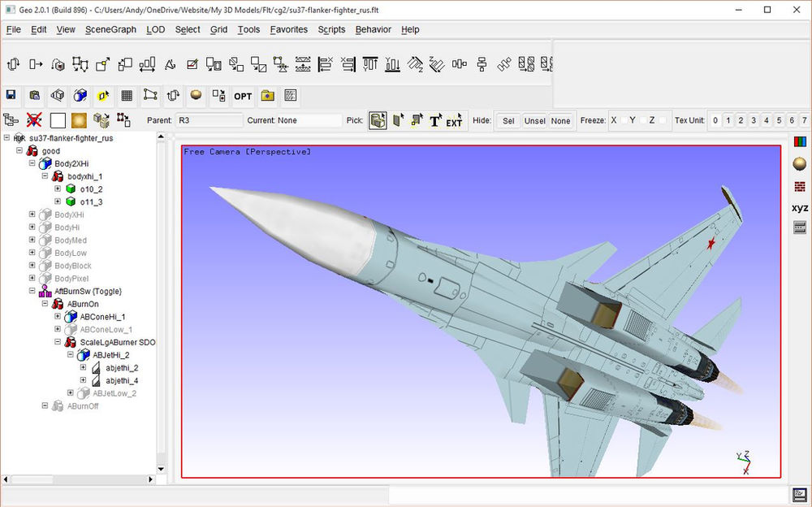The height and width of the screenshot is (507, 812).
Task: Select the Text pick mode icon
Action: (435, 120)
